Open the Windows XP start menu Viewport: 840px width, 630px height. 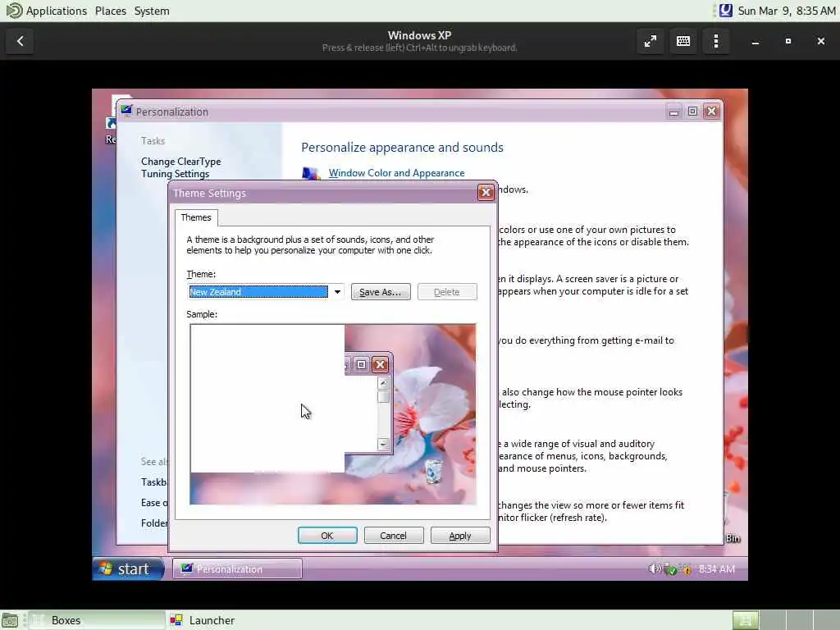[128, 568]
